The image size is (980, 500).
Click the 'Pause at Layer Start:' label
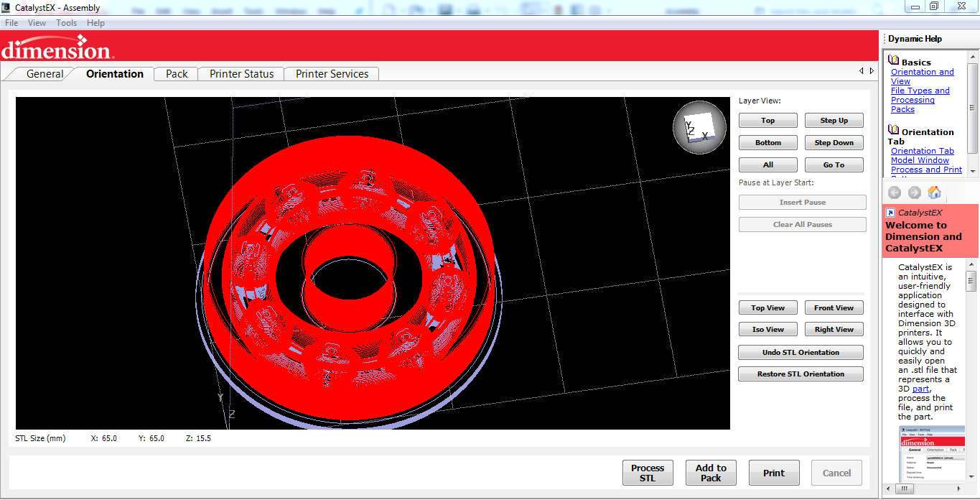pyautogui.click(x=776, y=182)
